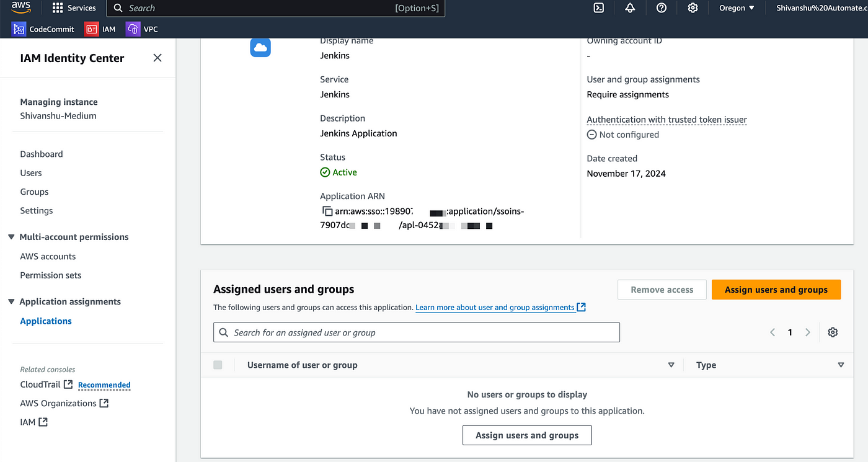Viewport: 868px width, 462px height.
Task: Open CloudShell terminal icon
Action: pos(599,8)
